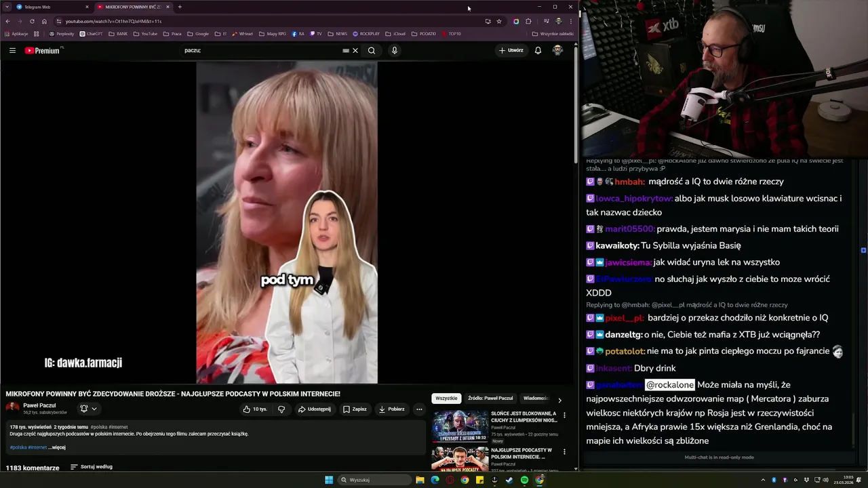The height and width of the screenshot is (488, 868).
Task: Open the #polska hashtag in description
Action: [x=18, y=447]
